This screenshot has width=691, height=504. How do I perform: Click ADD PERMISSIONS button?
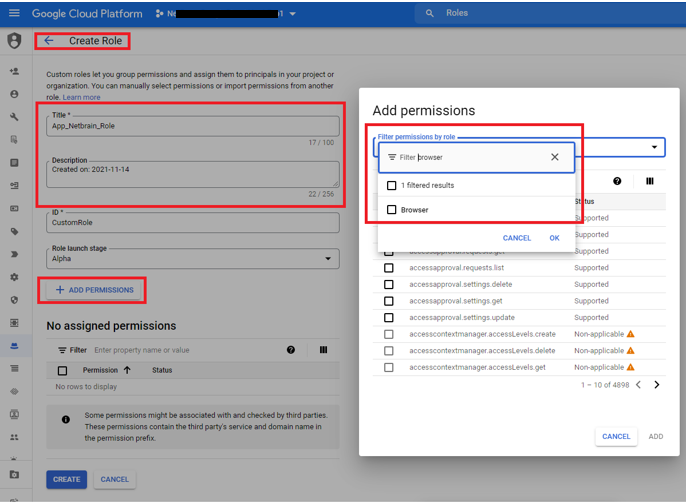pyautogui.click(x=94, y=290)
